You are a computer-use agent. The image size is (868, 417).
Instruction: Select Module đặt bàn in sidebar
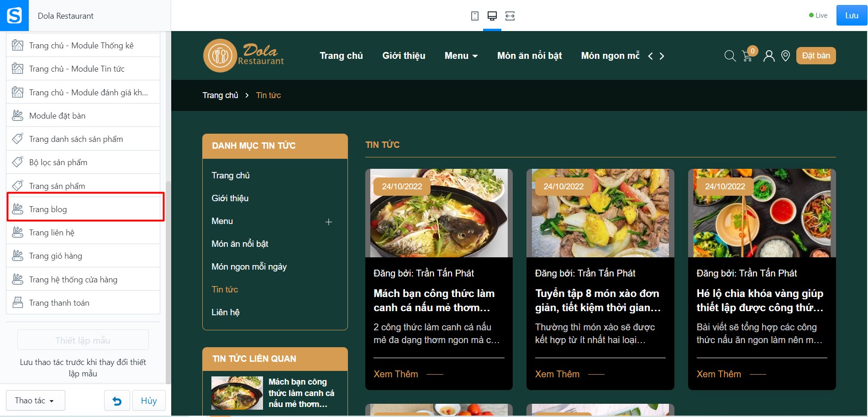83,115
